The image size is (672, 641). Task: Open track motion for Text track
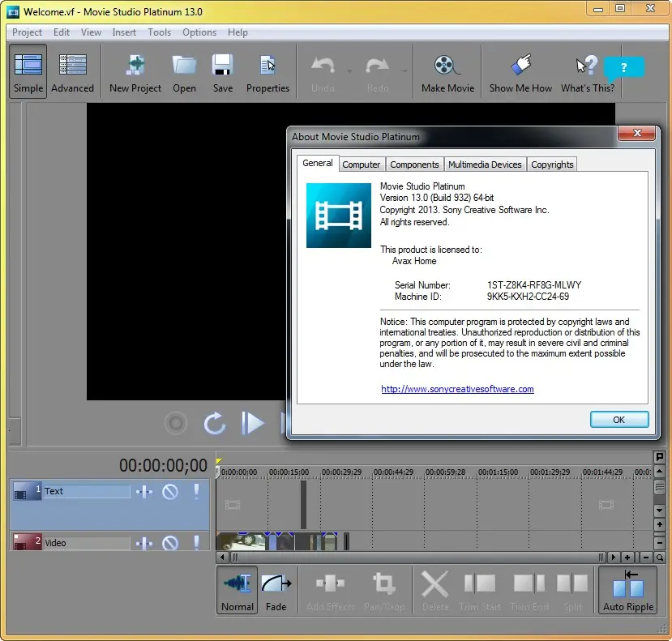tap(144, 492)
